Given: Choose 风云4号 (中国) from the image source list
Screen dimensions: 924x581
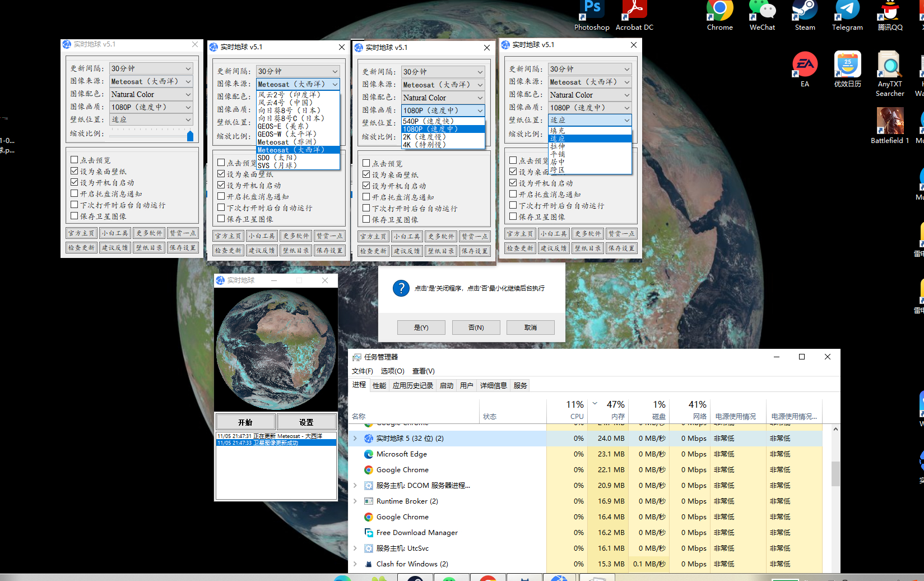Looking at the screenshot, I should pos(285,103).
